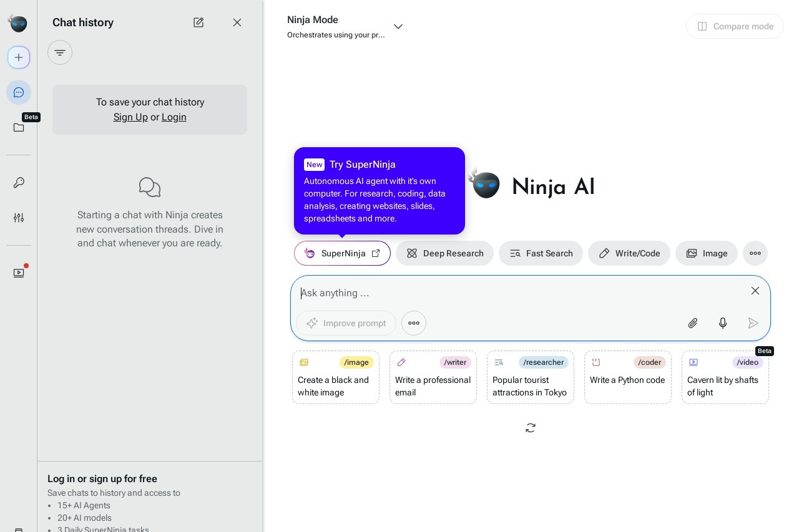Click the Ninja logo in the sidebar
Viewport: 799px width, 532px height.
coord(18,23)
